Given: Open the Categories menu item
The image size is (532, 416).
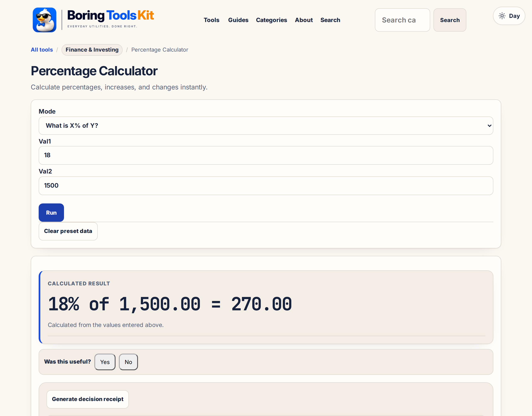Looking at the screenshot, I should click(x=271, y=20).
